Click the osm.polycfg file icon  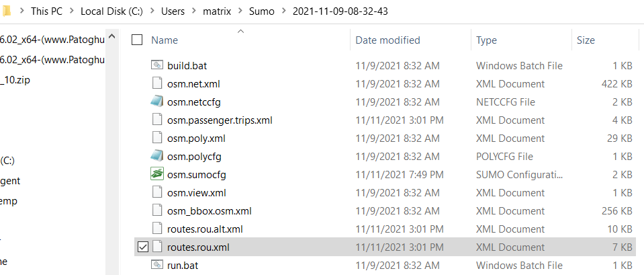[x=157, y=157]
